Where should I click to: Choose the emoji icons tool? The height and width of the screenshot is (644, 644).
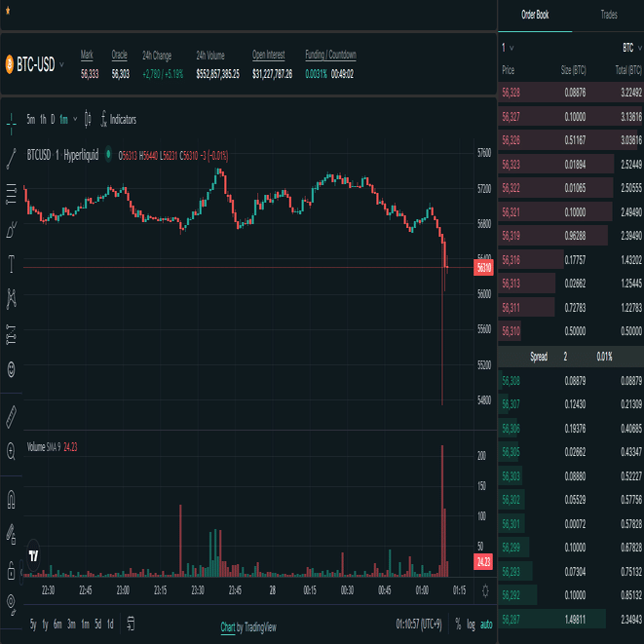click(12, 369)
